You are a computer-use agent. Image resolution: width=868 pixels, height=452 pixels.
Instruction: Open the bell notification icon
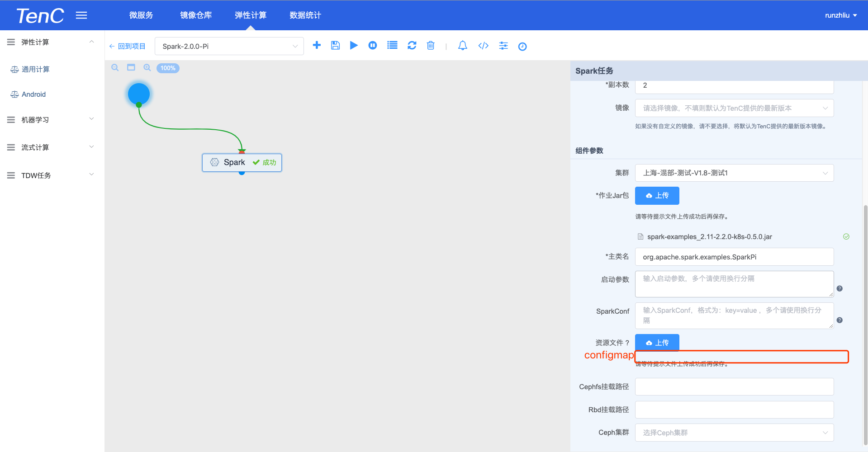pyautogui.click(x=462, y=46)
